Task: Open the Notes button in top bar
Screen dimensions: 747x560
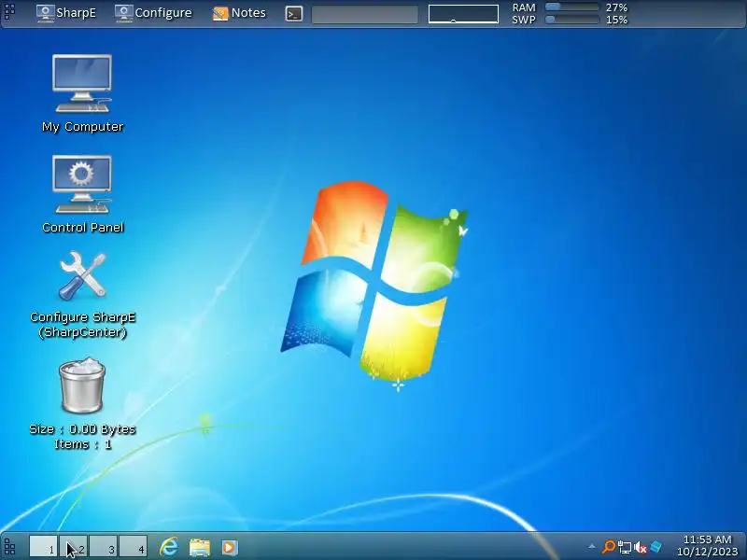Action: click(x=239, y=13)
